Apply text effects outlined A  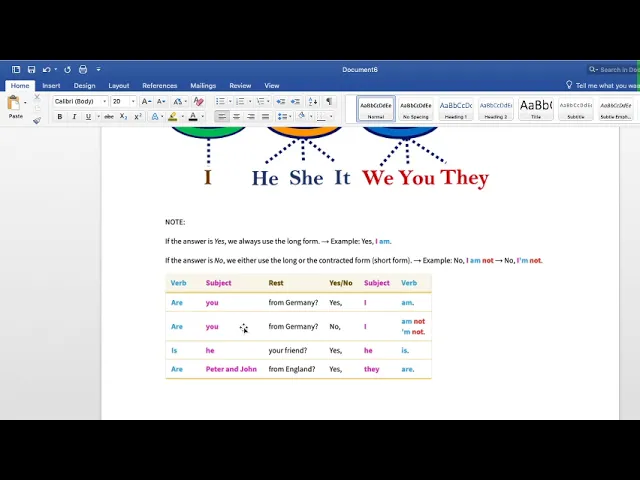(155, 117)
